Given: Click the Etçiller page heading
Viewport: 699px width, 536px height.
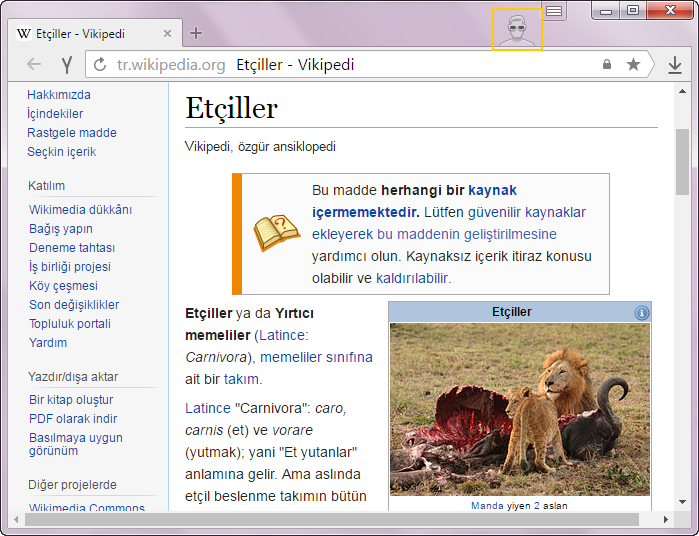Looking at the screenshot, I should pyautogui.click(x=231, y=108).
